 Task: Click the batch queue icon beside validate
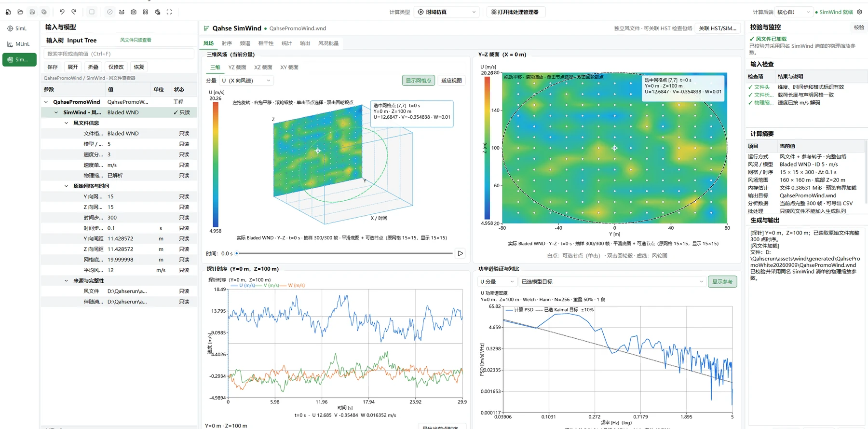pos(122,12)
